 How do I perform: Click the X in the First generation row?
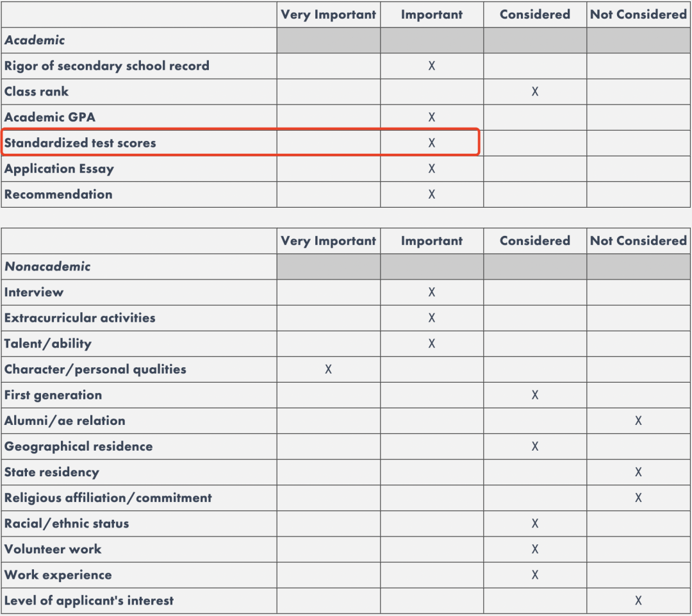coord(534,395)
